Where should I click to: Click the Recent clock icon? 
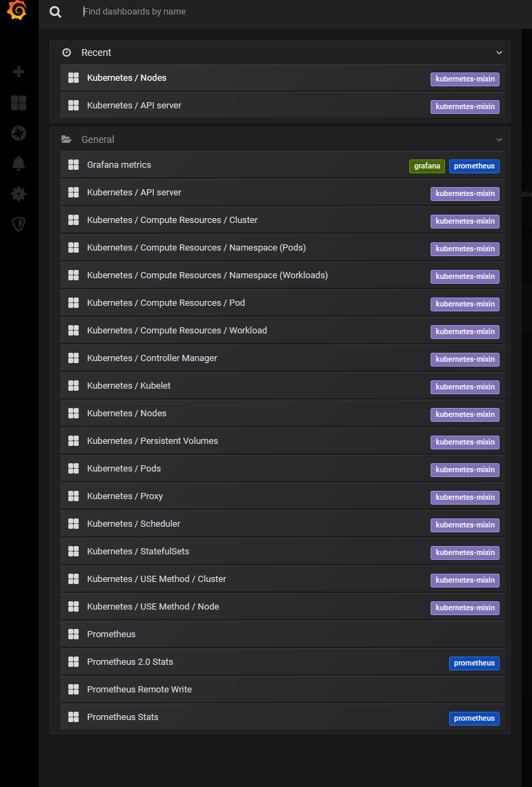pos(66,52)
